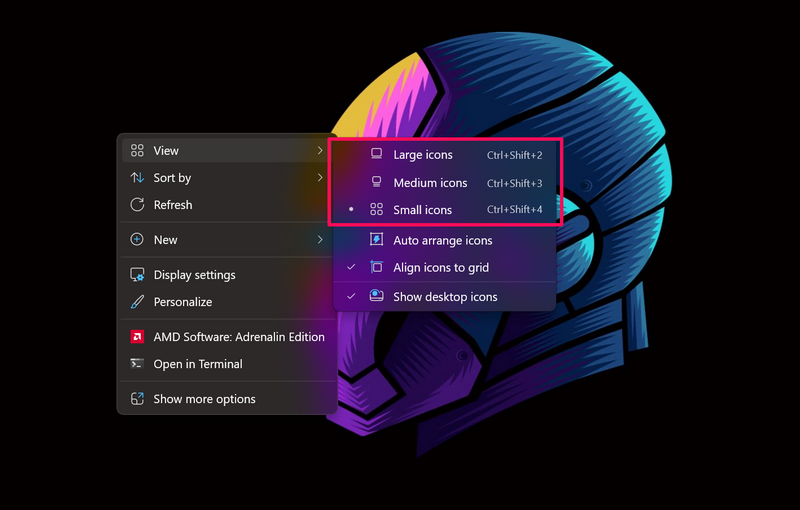Click the Open in Terminal icon
The image size is (800, 510).
pyautogui.click(x=137, y=364)
